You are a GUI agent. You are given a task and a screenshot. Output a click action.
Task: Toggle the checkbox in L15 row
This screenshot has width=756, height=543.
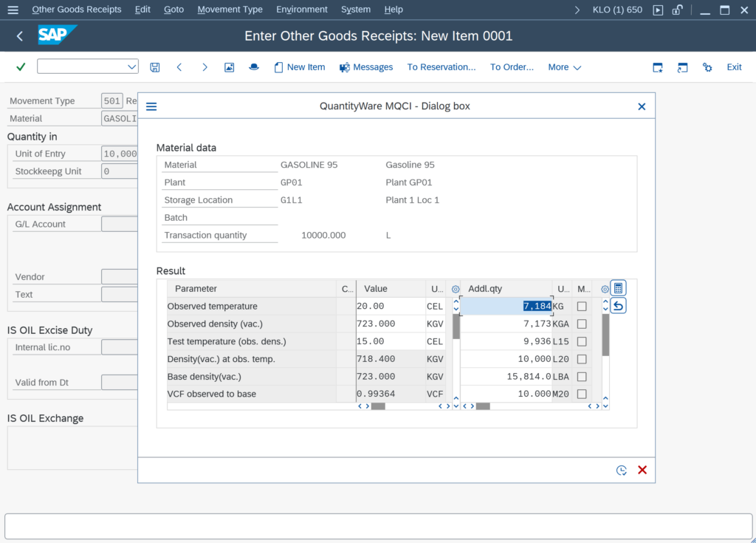[582, 342]
